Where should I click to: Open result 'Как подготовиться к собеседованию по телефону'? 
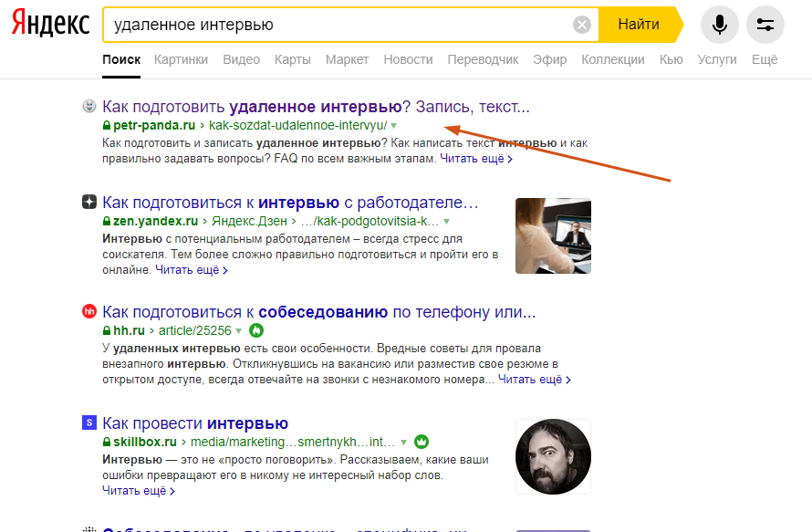click(319, 312)
